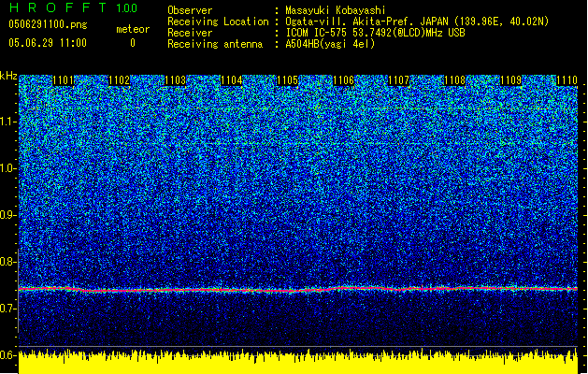Click the 0.8 frequency axis label
The width and height of the screenshot is (588, 374).
8,262
